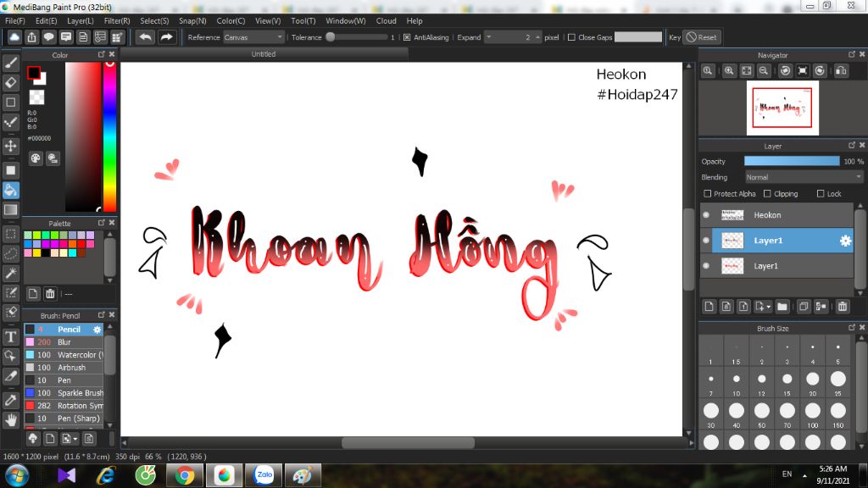Click the Redo arrow
Screen dimensions: 868x488
coord(166,37)
